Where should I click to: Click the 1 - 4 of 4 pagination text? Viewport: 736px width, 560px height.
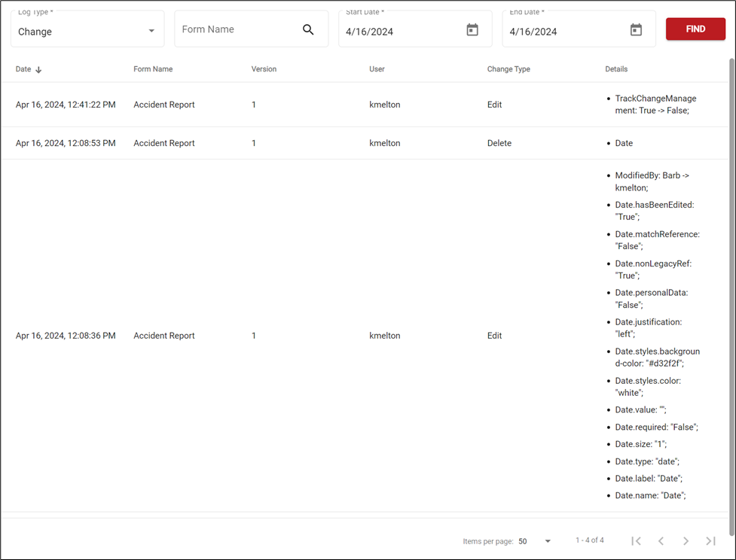590,540
